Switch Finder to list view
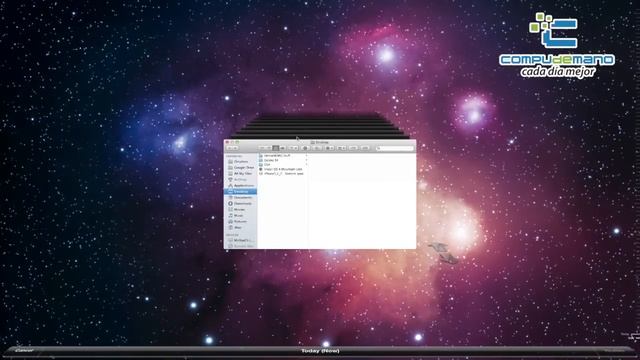The height and width of the screenshot is (360, 640). coord(269,148)
